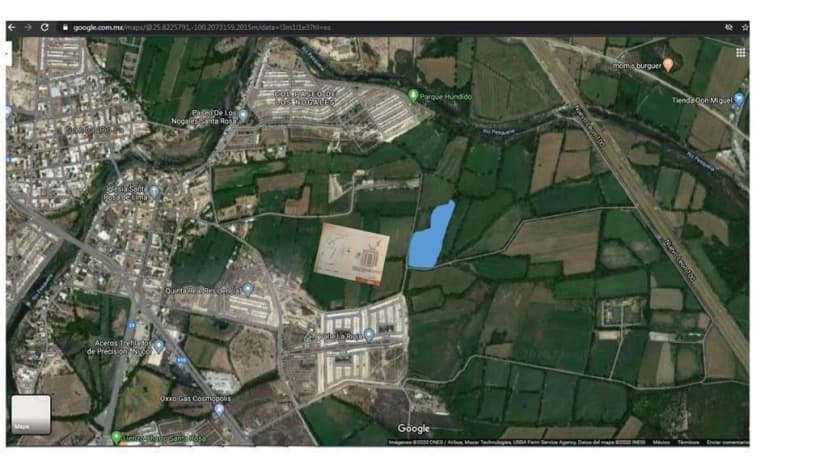
Task: Click the Tienda Don Miguel shop pin
Action: click(738, 99)
